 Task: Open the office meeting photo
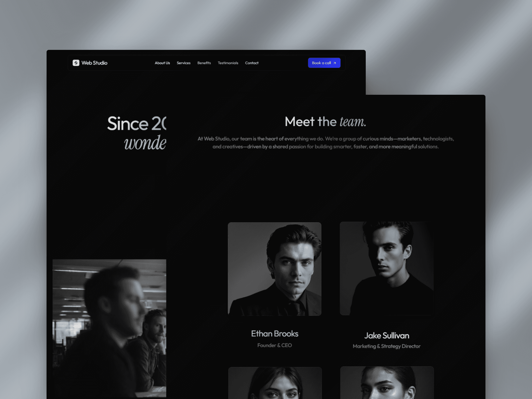(109, 328)
